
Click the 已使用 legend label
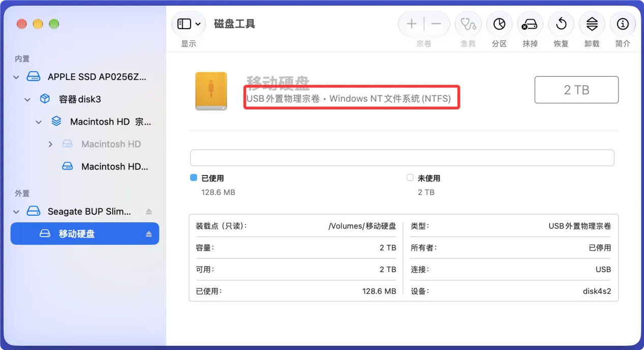pyautogui.click(x=212, y=179)
